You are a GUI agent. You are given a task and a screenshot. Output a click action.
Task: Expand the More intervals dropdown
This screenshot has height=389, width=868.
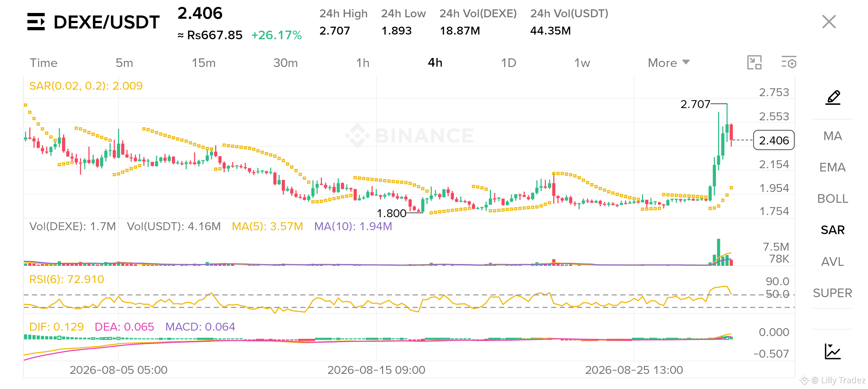(x=669, y=63)
